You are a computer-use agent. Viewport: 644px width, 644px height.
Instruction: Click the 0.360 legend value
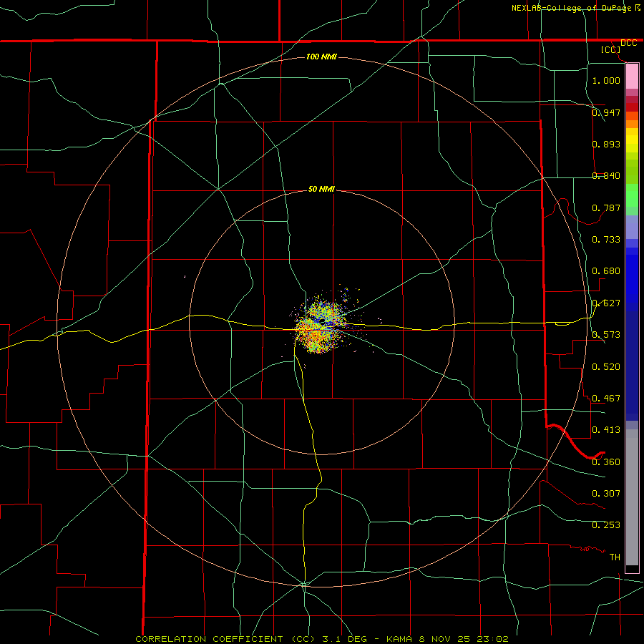tap(606, 462)
